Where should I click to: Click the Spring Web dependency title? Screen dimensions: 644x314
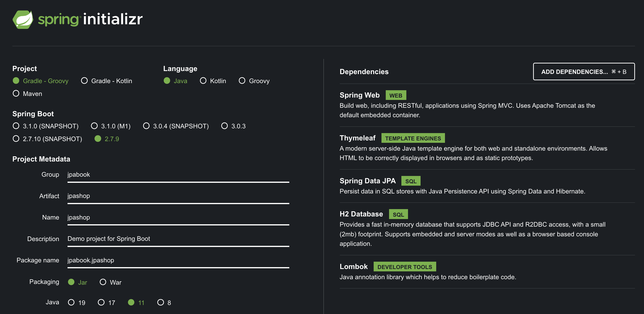coord(359,95)
